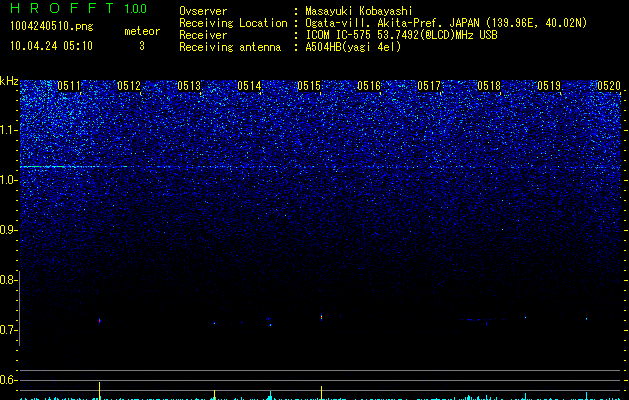The width and height of the screenshot is (629, 400).
Task: Click the 0517 time marker
Action: click(429, 86)
